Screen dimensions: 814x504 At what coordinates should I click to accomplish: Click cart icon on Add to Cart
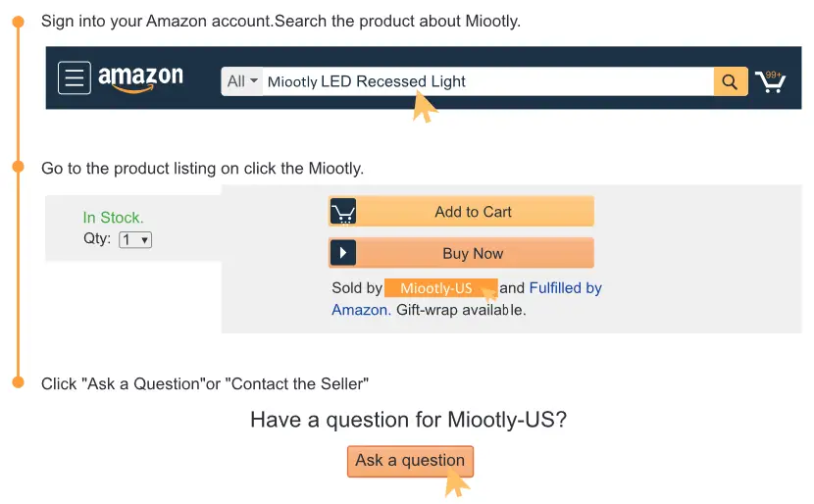(343, 212)
